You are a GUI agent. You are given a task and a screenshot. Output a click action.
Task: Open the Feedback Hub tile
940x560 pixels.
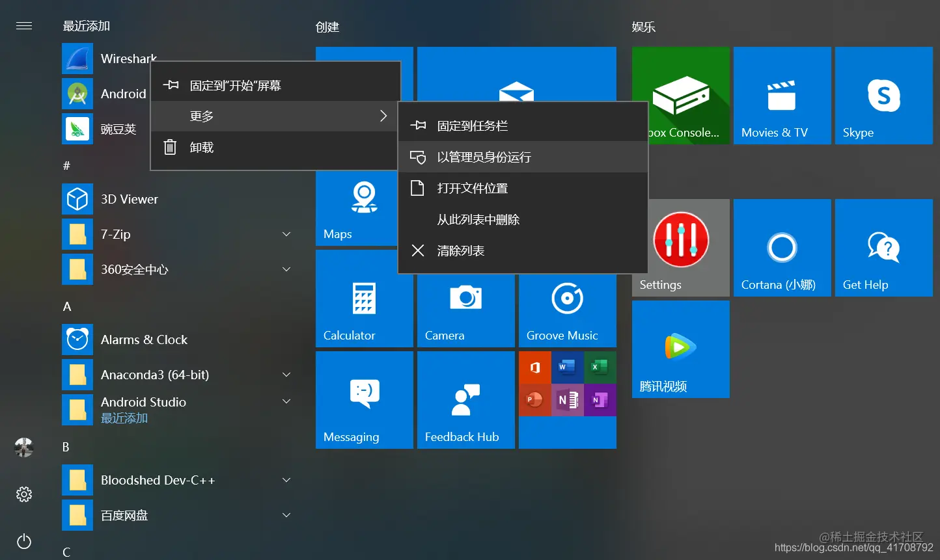pyautogui.click(x=466, y=400)
